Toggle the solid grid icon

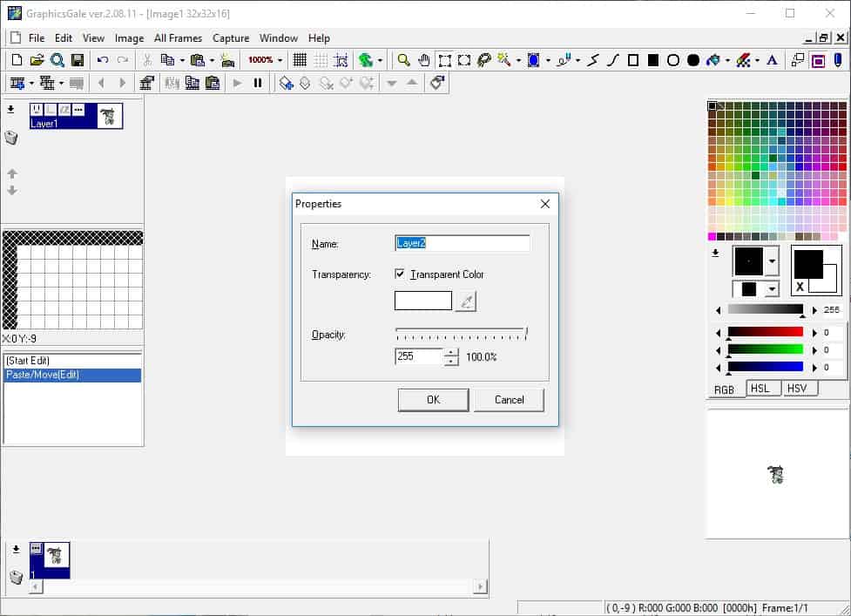coord(300,60)
